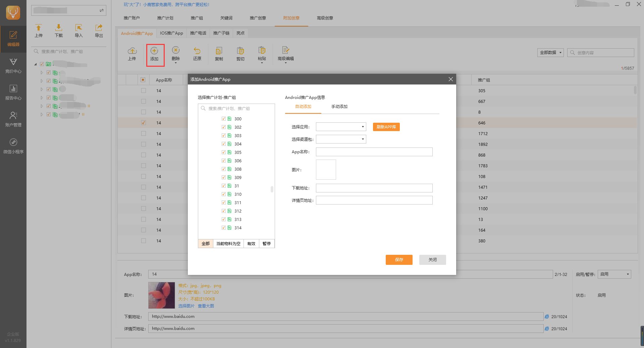Click the IE icon beside download URL field
Viewport: 644px width, 348px height.
coord(547,316)
